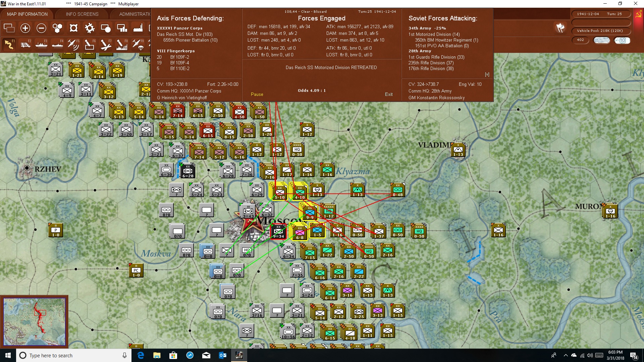Select Bomb airfield mode (F7) icon
The width and height of the screenshot is (644, 362).
point(105,44)
